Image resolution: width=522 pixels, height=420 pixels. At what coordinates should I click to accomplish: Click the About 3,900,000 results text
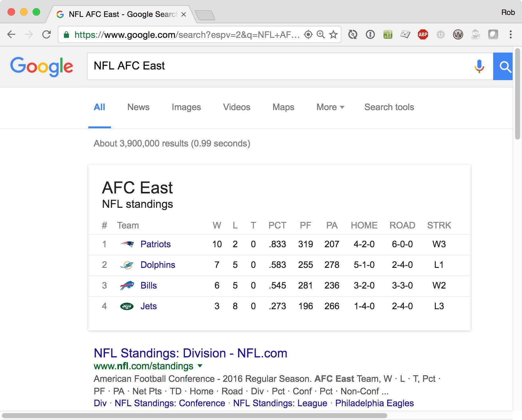[172, 143]
